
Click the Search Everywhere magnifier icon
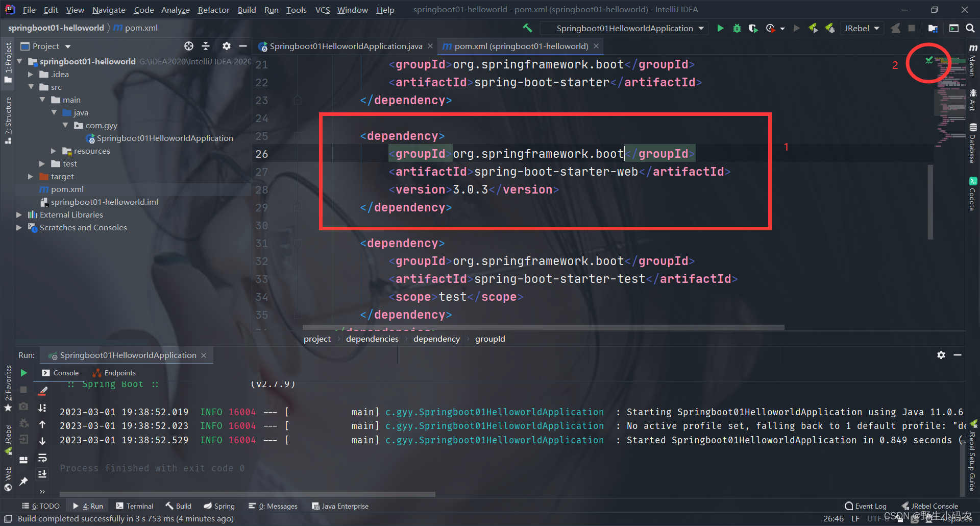[970, 28]
